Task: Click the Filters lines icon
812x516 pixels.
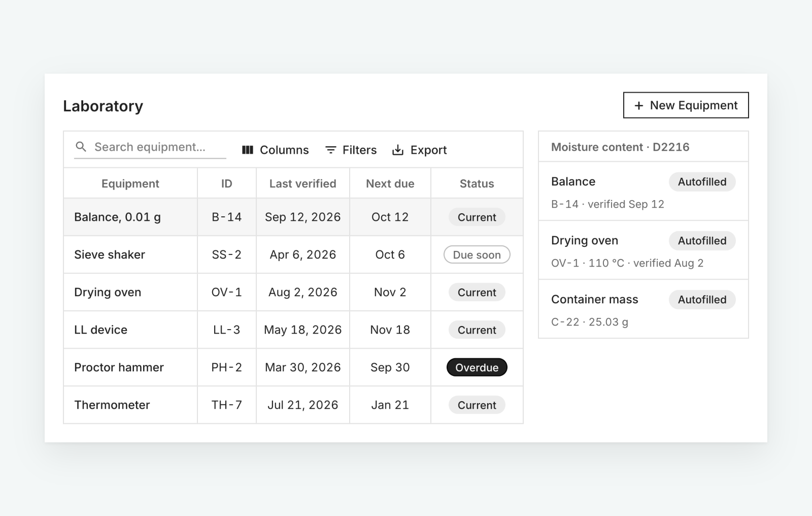Action: (x=330, y=150)
